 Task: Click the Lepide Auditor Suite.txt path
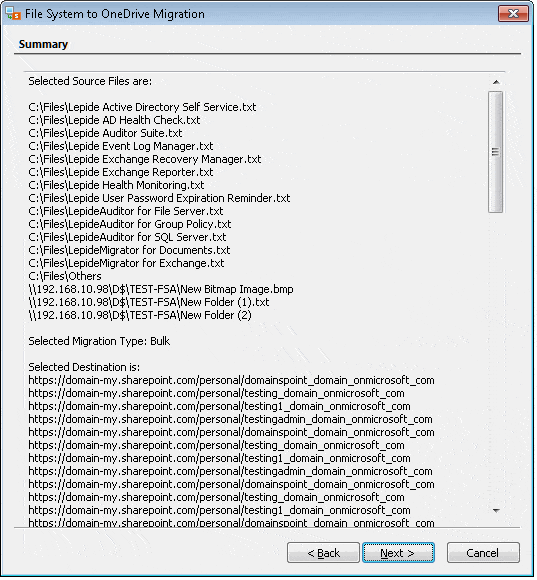105,133
